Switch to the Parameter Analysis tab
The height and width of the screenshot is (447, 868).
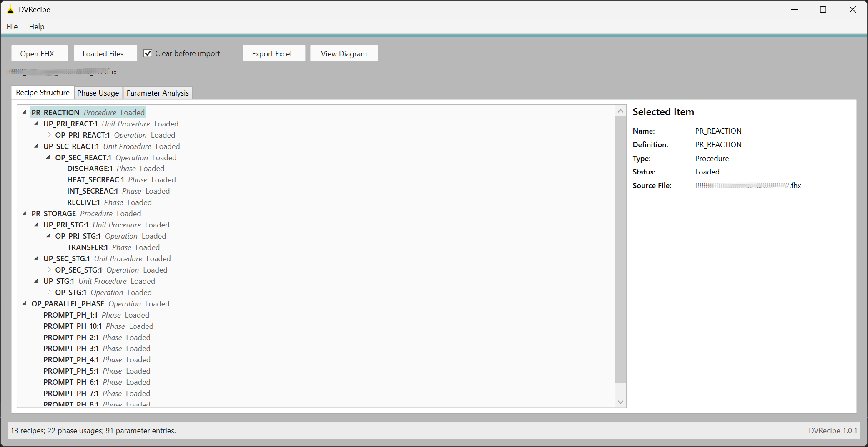coord(158,93)
